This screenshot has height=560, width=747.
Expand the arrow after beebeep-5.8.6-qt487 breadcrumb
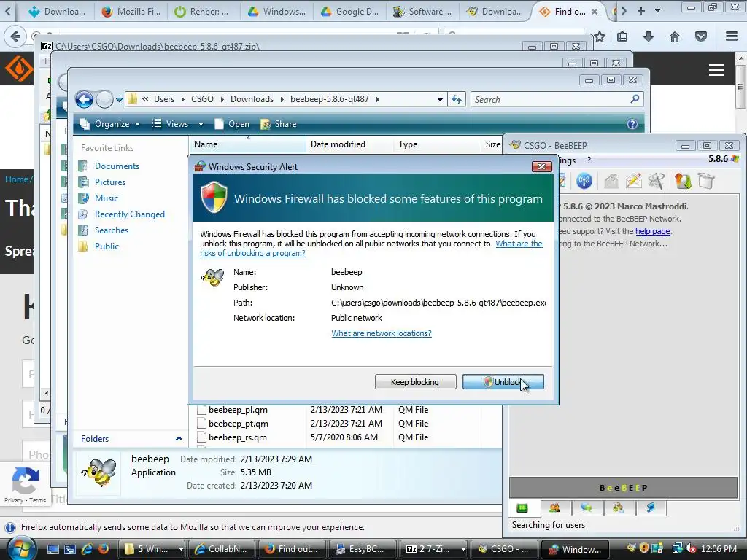click(x=378, y=99)
